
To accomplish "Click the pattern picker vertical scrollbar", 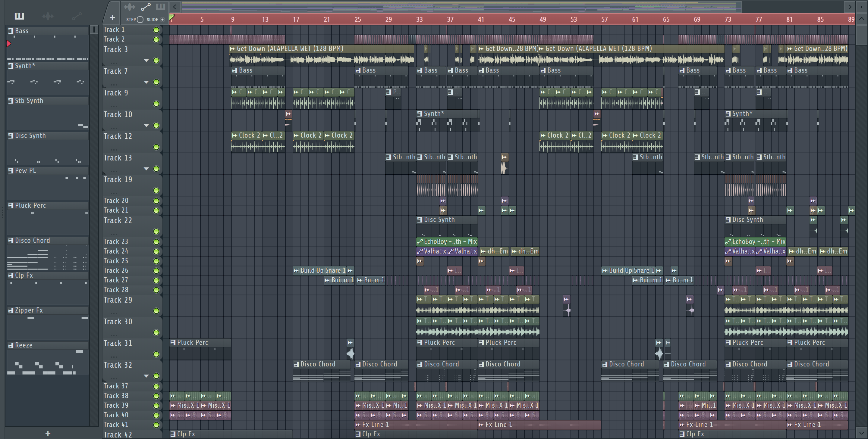I will [94, 30].
